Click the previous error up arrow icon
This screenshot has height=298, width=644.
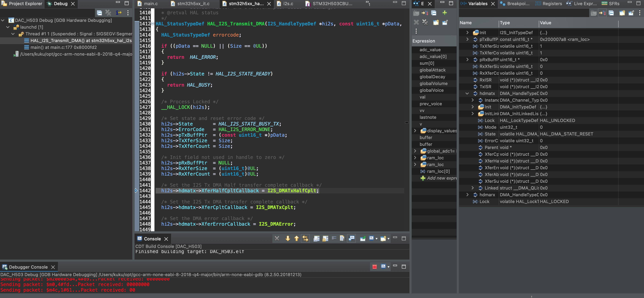297,238
